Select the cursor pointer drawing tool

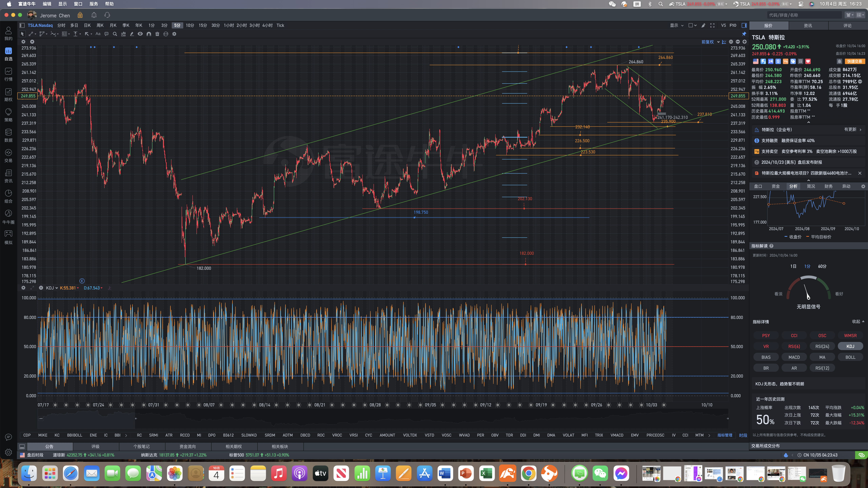[x=22, y=34]
